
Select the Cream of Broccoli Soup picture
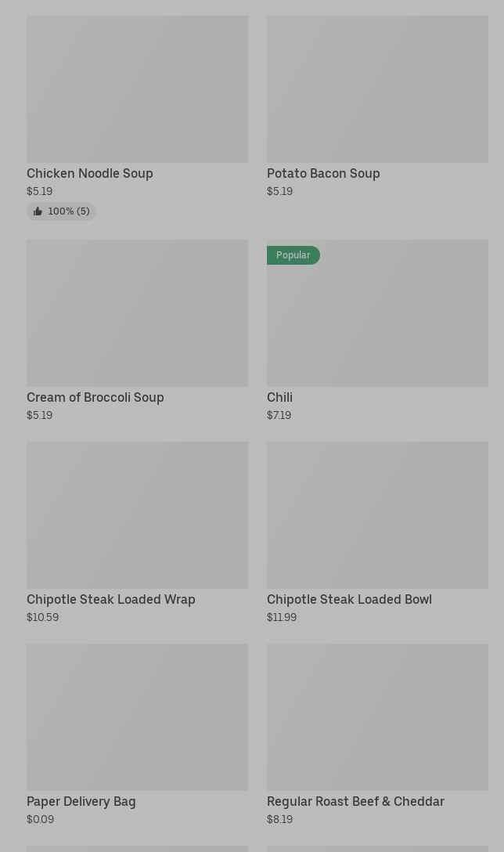[138, 313]
